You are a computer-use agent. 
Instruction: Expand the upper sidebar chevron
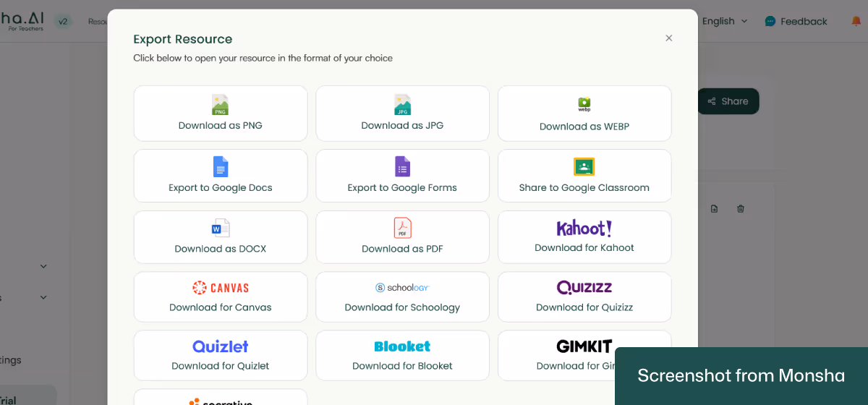(x=43, y=266)
